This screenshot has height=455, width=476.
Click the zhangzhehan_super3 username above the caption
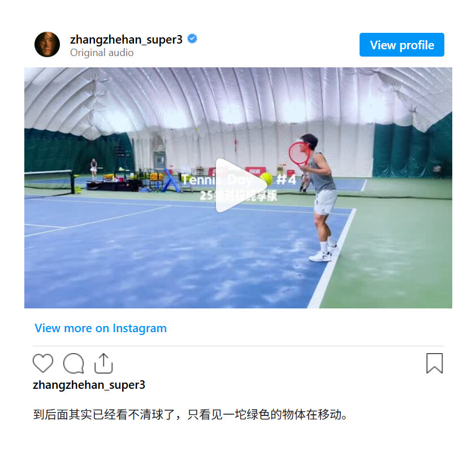[89, 385]
